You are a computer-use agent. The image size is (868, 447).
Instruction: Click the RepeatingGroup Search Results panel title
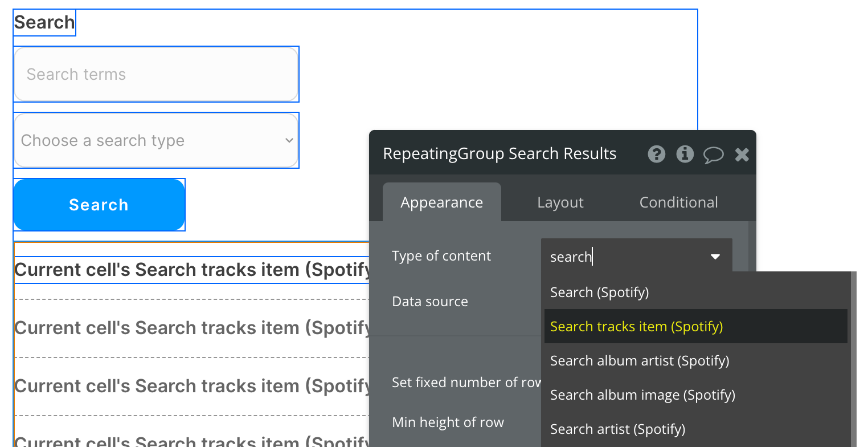tap(499, 154)
